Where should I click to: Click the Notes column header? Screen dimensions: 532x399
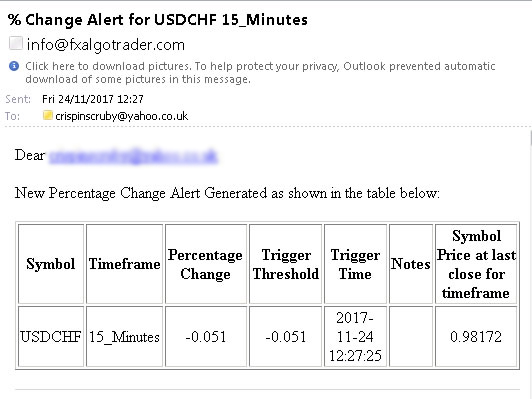tap(411, 264)
